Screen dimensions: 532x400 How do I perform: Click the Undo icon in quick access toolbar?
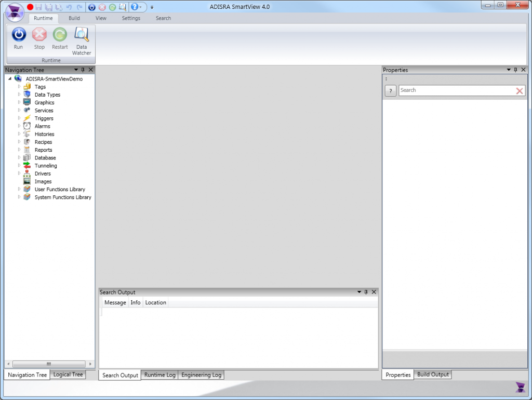tap(69, 7)
